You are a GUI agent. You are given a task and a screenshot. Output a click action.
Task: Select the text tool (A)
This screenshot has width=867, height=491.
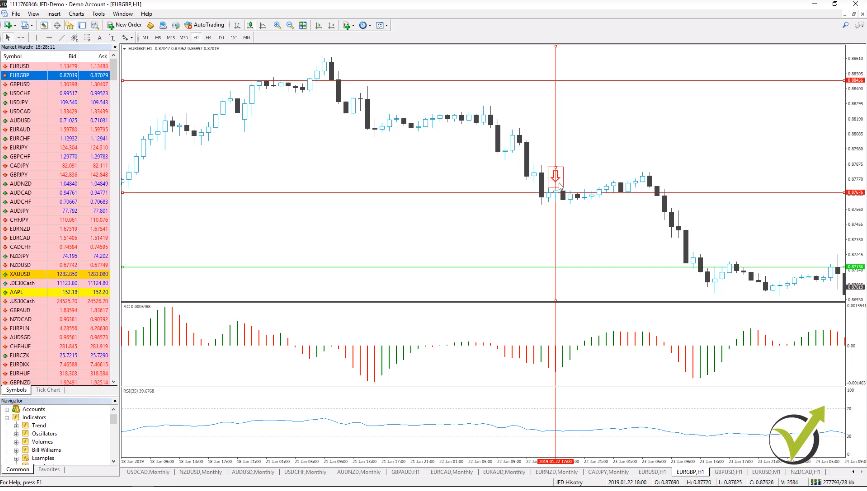[100, 38]
